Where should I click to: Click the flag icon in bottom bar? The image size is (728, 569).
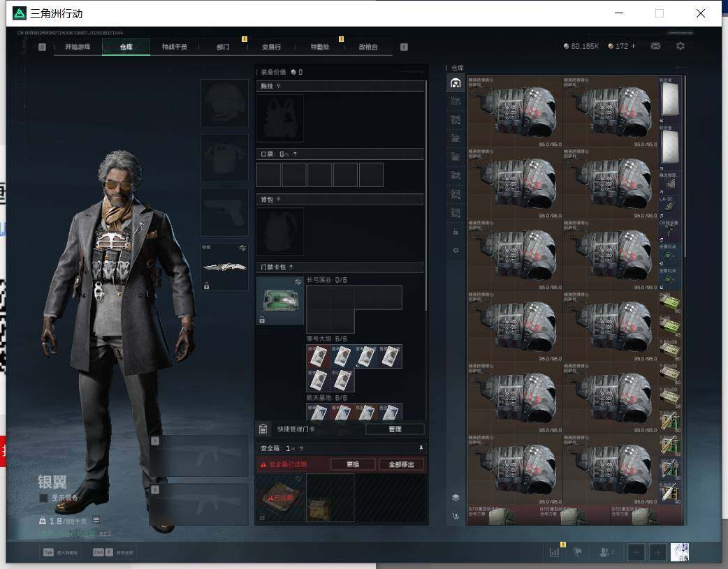coord(578,552)
